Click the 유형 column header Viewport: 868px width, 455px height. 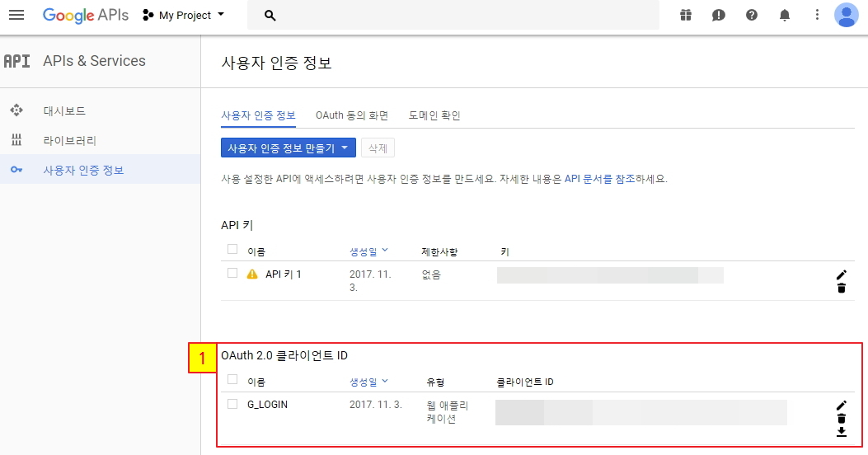coord(435,382)
